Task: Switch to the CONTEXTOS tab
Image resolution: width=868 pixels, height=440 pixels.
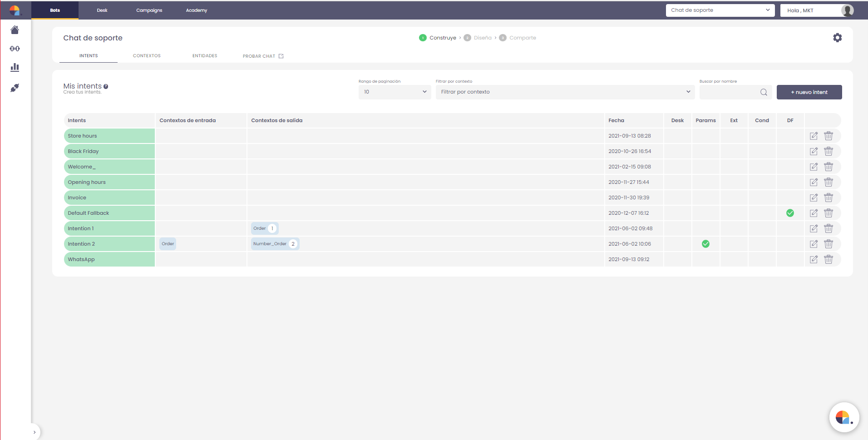Action: (147, 55)
